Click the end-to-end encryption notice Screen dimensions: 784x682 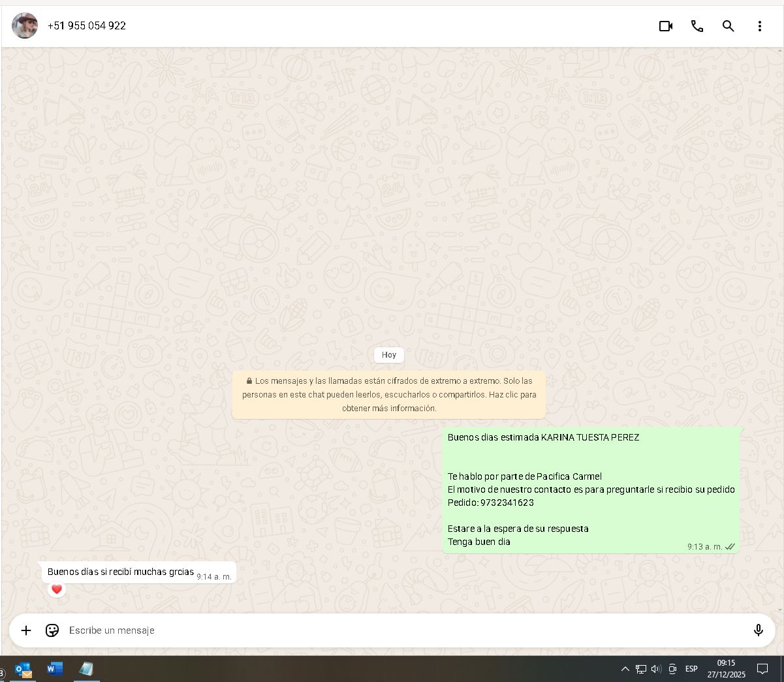pyautogui.click(x=389, y=394)
